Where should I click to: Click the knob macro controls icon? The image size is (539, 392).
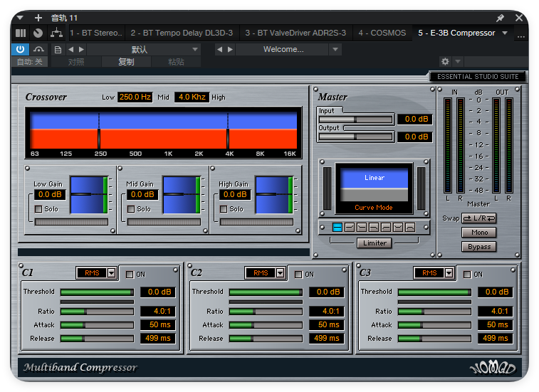pos(38,33)
